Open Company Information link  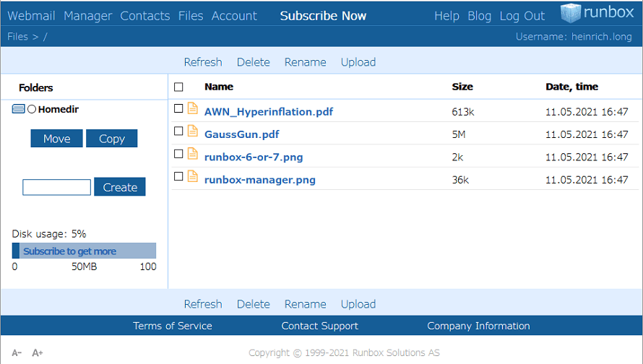click(478, 326)
